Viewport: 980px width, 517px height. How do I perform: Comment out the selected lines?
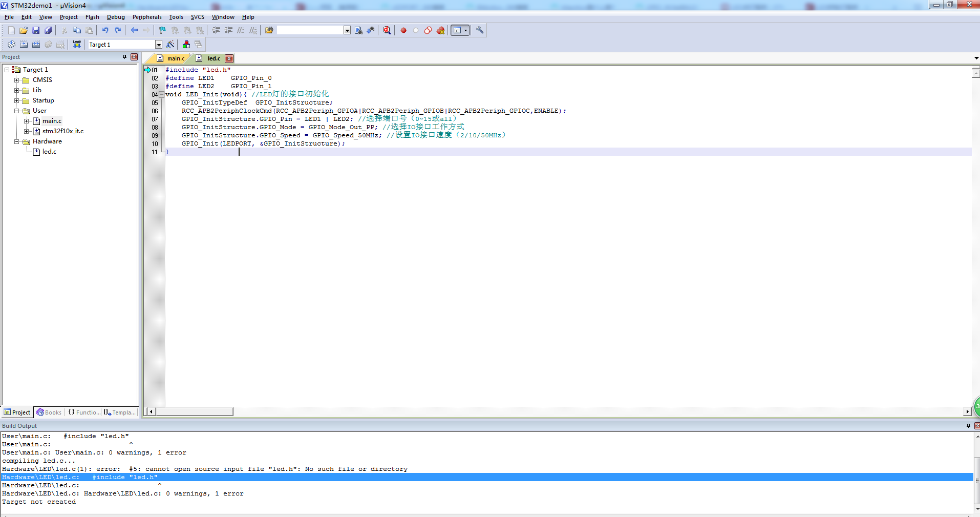click(x=241, y=30)
